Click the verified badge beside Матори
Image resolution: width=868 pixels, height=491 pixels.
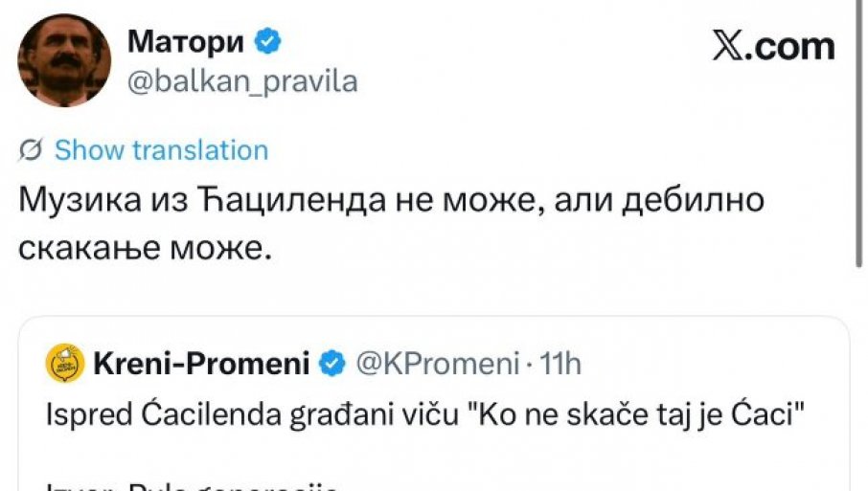[270, 41]
